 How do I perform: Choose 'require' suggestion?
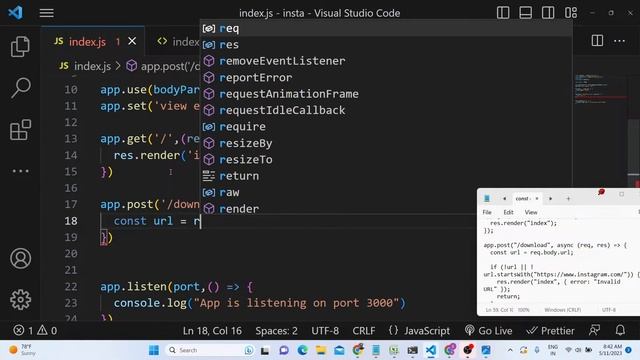pyautogui.click(x=385, y=127)
